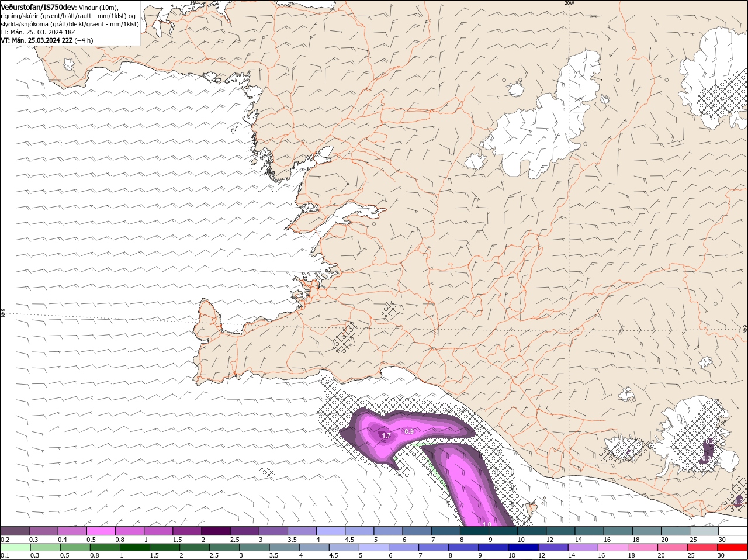The width and height of the screenshot is (748, 560).
Task: Select the lavender 4 swatch, upper legend row
Action: click(x=330, y=531)
